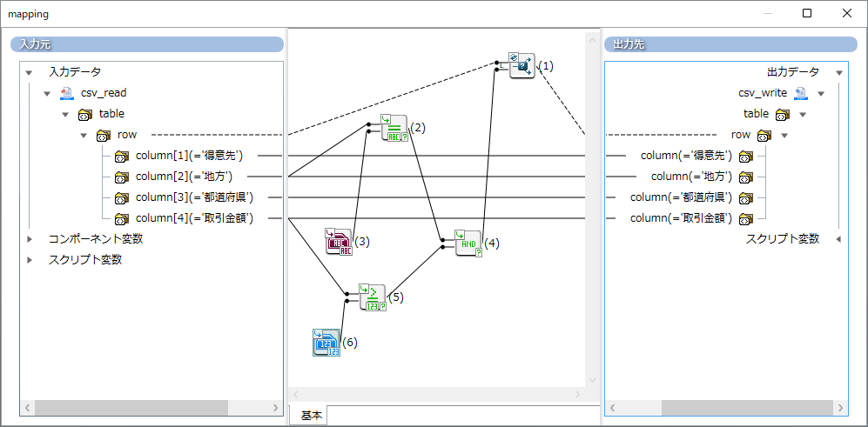Collapse the 入力データ tree node

click(30, 72)
